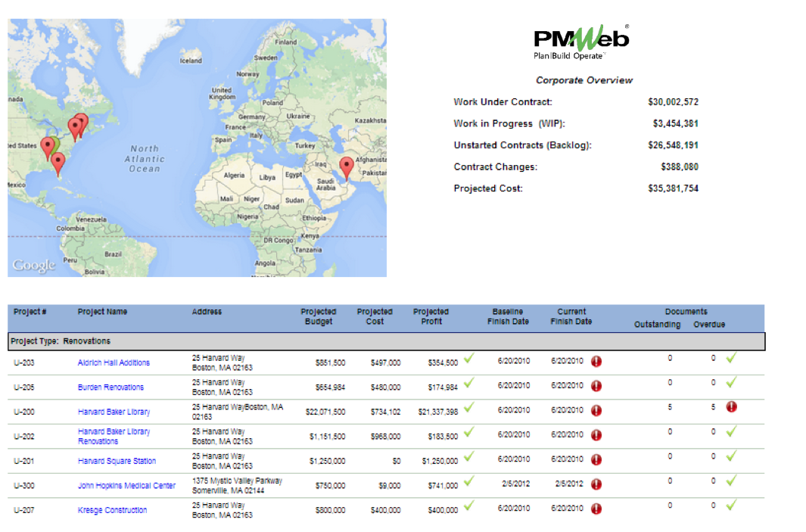Click red finish date alert for U-205

coord(596,386)
